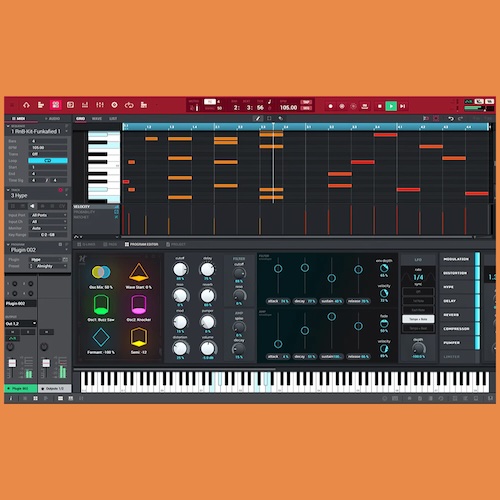
Task: Switch to the WAVE editor tab
Action: [x=97, y=118]
